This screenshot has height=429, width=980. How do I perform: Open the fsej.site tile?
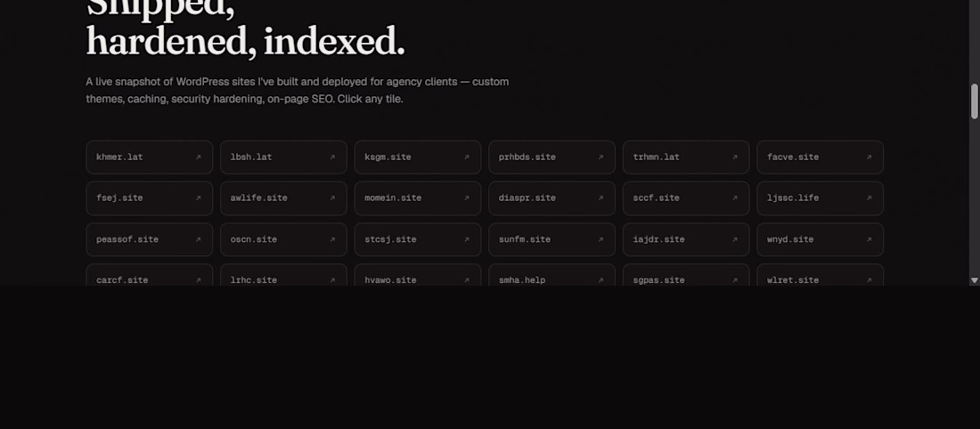coord(150,198)
